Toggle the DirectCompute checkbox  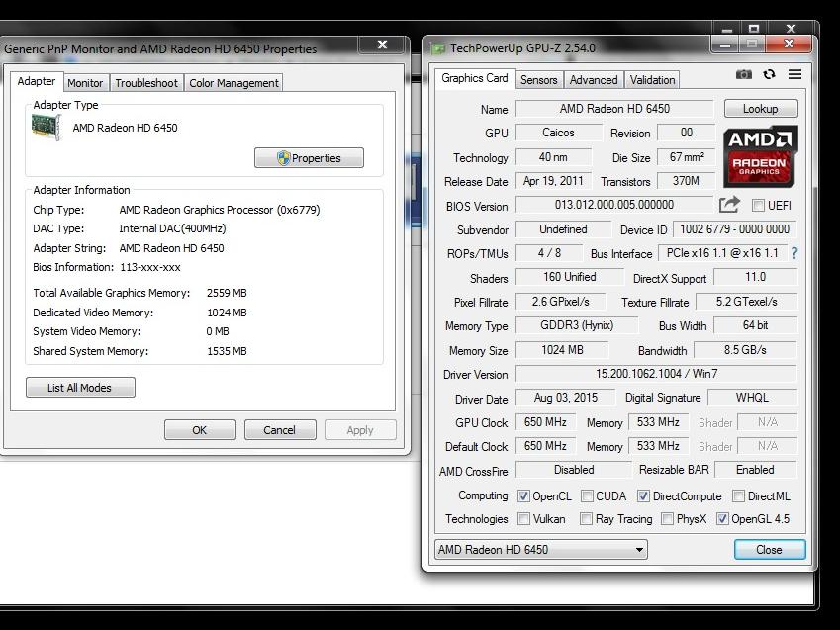tap(643, 496)
